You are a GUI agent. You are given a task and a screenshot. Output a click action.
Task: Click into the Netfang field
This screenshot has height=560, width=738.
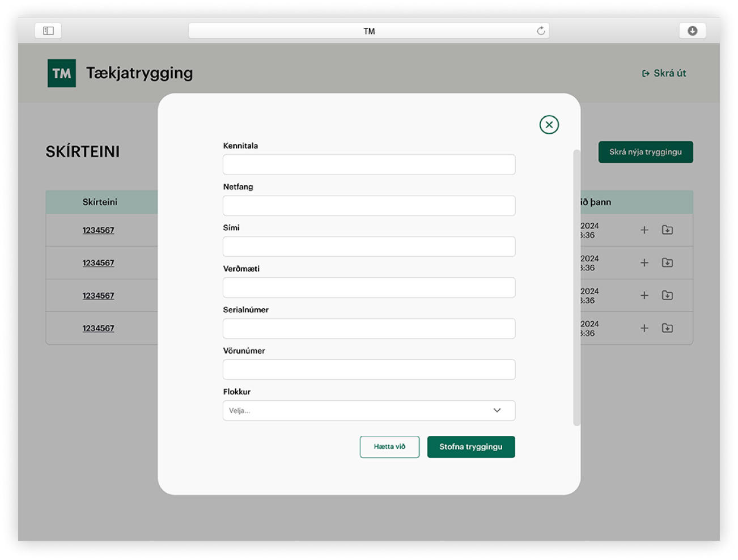coord(369,206)
